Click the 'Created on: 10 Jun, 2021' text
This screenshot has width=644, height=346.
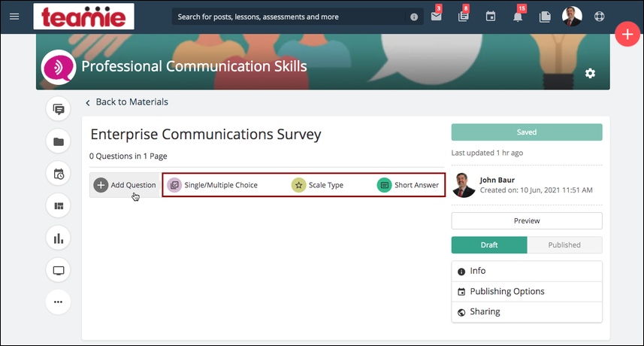(537, 190)
